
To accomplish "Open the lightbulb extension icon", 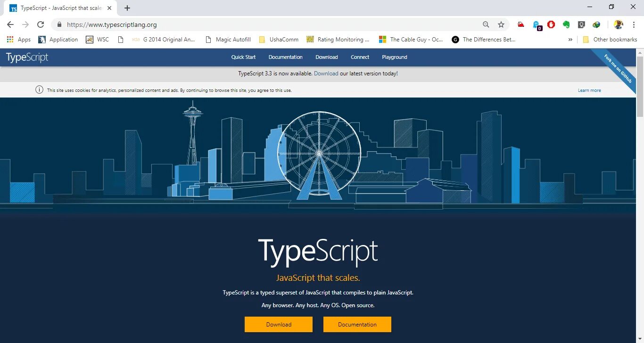I will click(581, 24).
